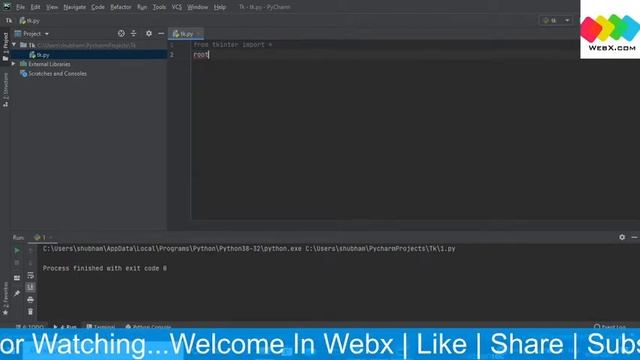Open the Refactor menu

pyautogui.click(x=121, y=7)
